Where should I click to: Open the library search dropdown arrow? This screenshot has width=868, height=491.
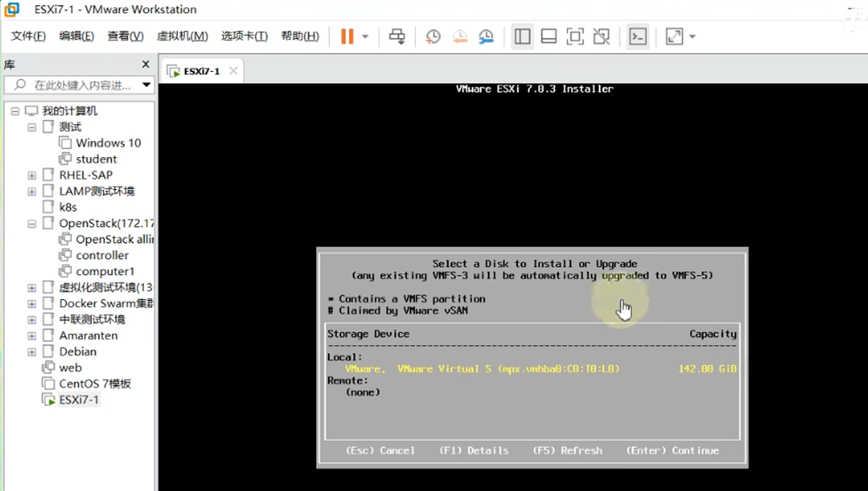(146, 85)
